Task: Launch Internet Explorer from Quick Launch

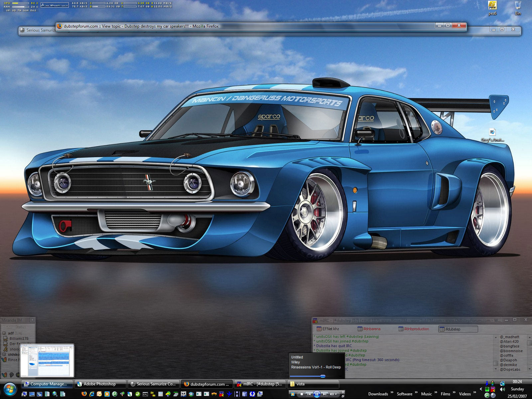Action: click(x=92, y=394)
